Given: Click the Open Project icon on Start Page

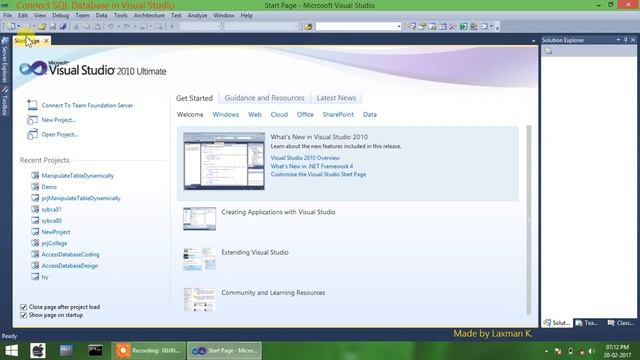Looking at the screenshot, I should (x=32, y=134).
